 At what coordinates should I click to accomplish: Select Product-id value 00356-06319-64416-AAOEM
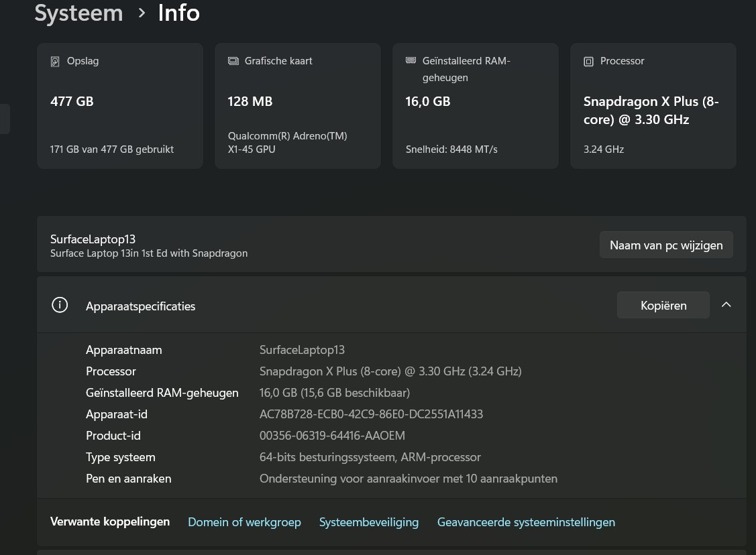332,436
